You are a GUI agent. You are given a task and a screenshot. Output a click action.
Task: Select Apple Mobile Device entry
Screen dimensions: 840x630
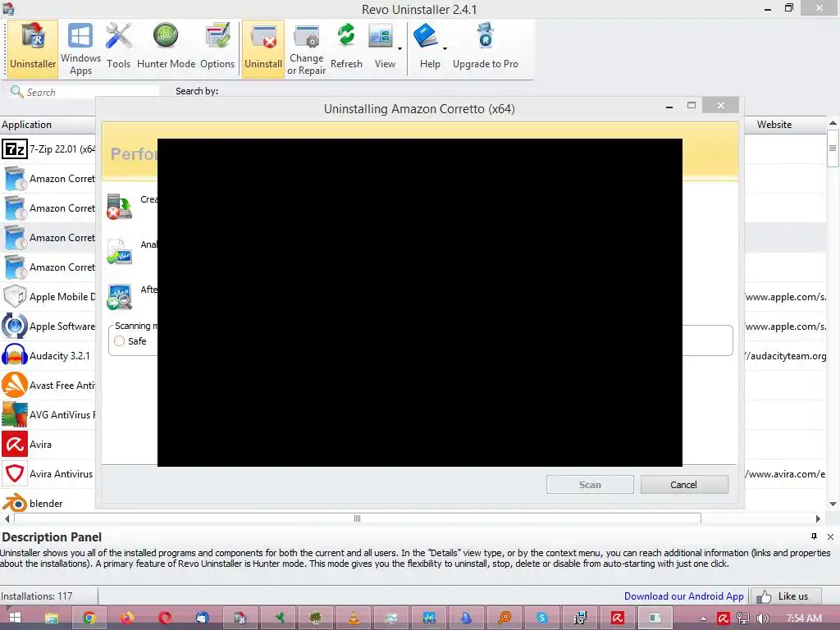pyautogui.click(x=48, y=296)
